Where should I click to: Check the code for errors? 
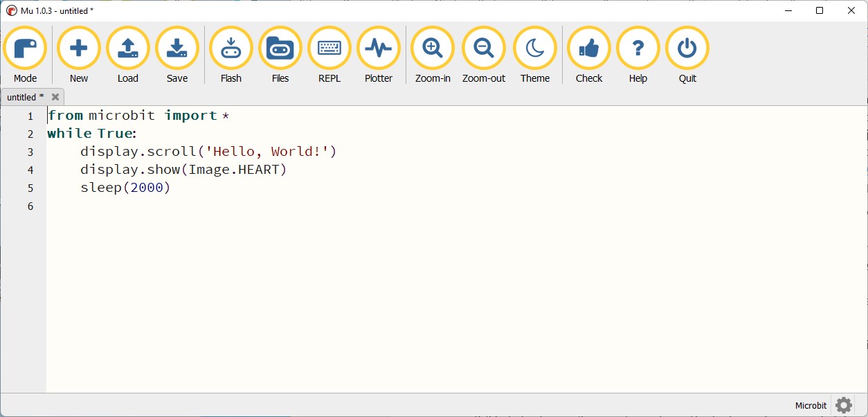point(589,55)
